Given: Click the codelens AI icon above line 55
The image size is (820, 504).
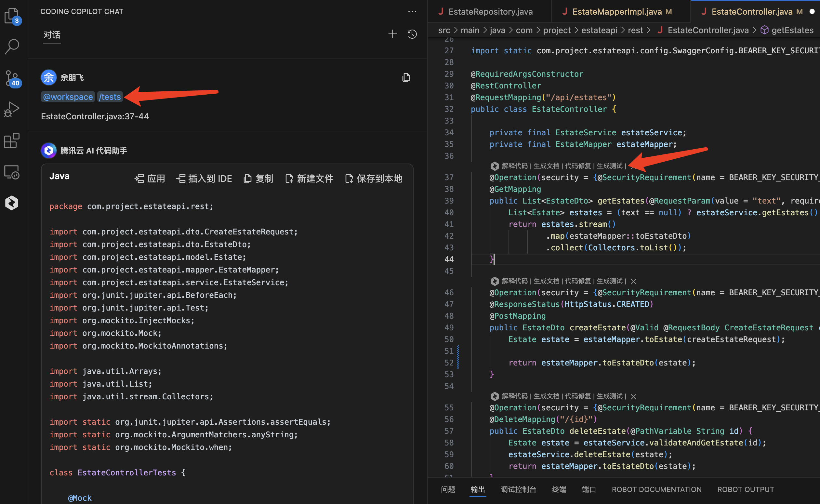Looking at the screenshot, I should (495, 396).
